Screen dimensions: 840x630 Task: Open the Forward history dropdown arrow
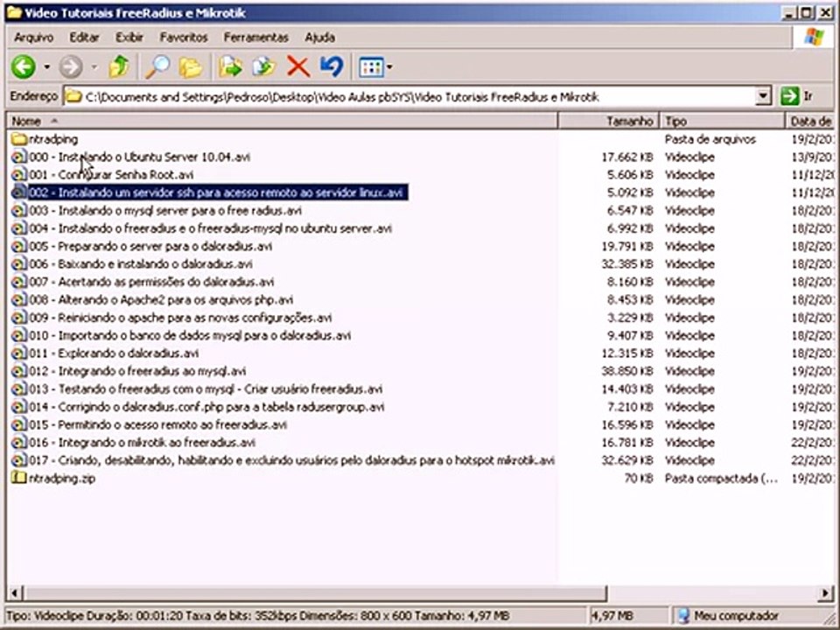click(x=94, y=67)
